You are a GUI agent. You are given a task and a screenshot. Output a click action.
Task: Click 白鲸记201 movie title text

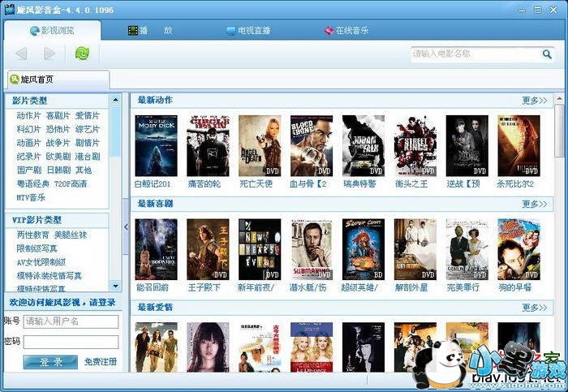(x=153, y=184)
